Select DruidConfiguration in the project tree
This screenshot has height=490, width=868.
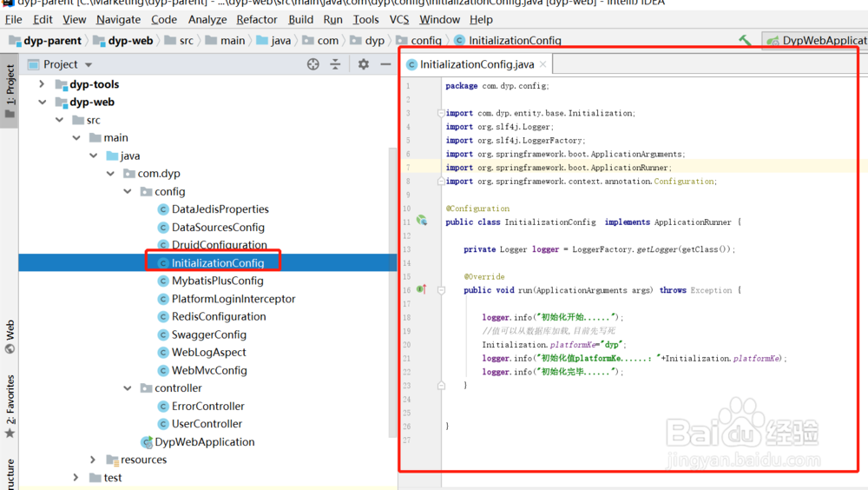[220, 245]
